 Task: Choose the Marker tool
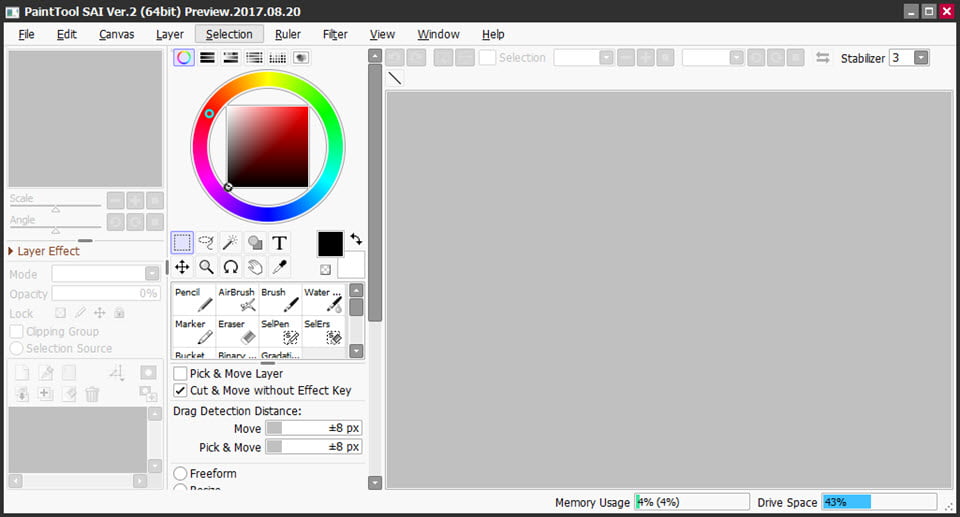[193, 331]
